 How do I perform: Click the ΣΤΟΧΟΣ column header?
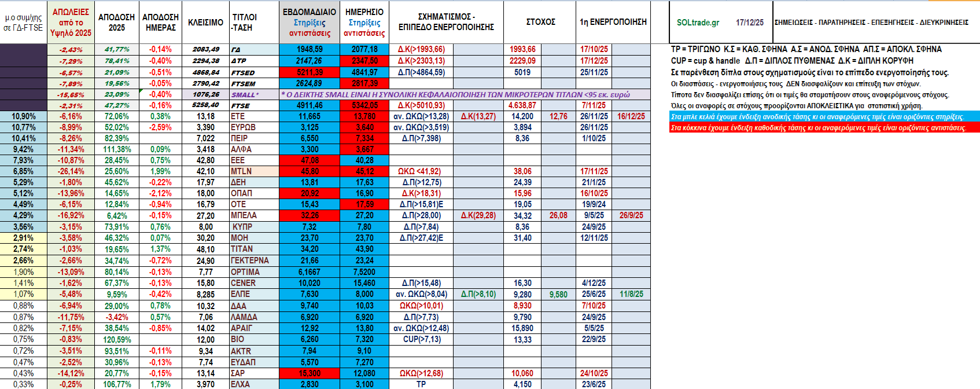click(540, 22)
